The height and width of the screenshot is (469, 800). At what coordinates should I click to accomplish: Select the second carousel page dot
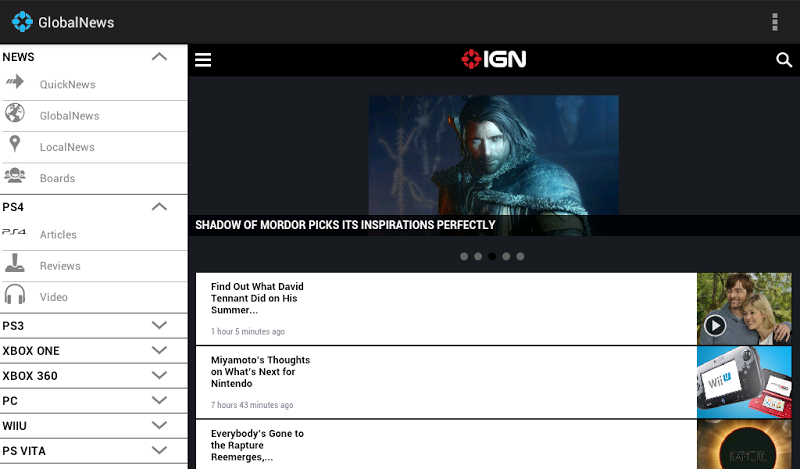tap(478, 256)
